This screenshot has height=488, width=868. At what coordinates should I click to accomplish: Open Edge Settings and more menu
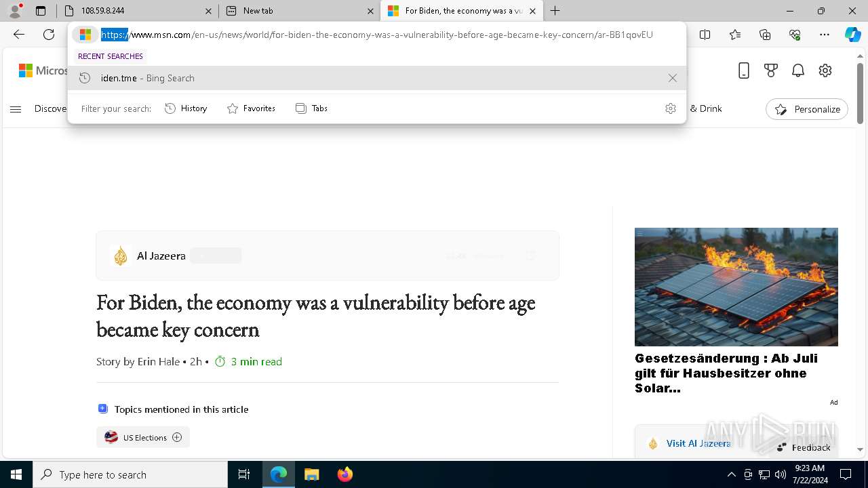point(825,35)
